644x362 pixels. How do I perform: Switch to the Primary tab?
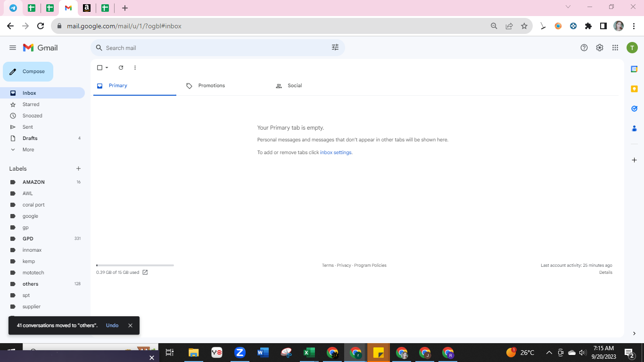pyautogui.click(x=135, y=86)
